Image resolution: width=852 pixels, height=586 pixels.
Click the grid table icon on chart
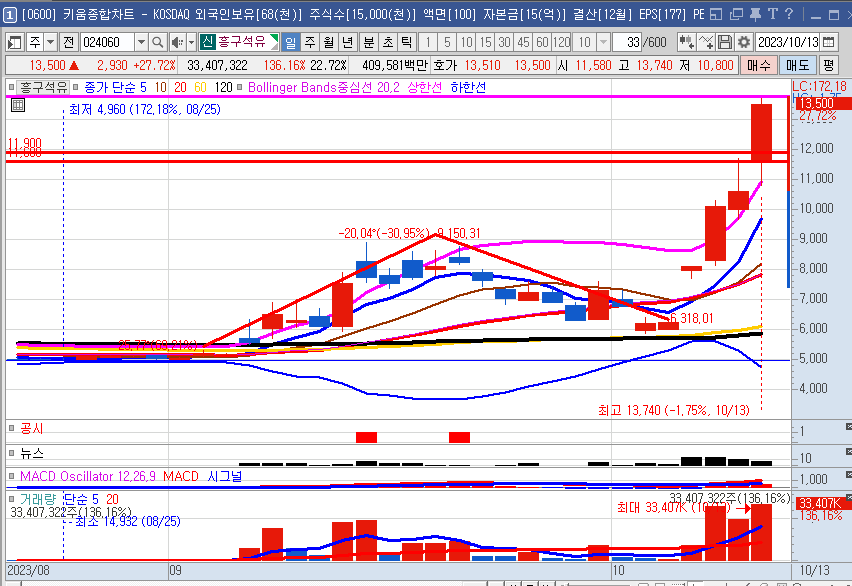click(17, 103)
